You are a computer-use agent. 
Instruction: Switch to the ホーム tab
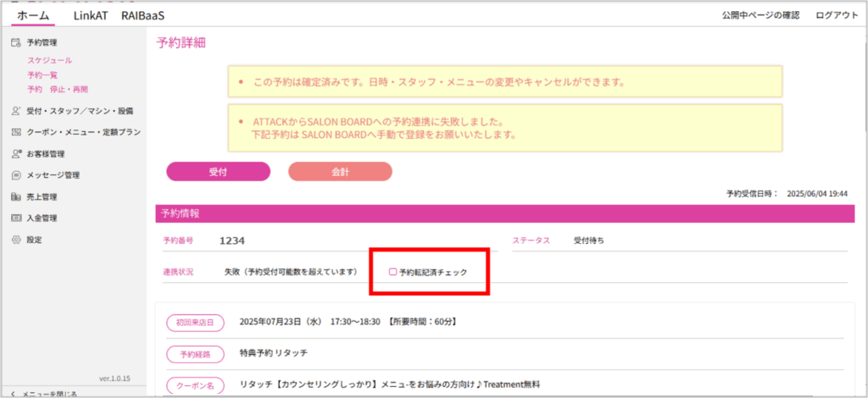[33, 15]
